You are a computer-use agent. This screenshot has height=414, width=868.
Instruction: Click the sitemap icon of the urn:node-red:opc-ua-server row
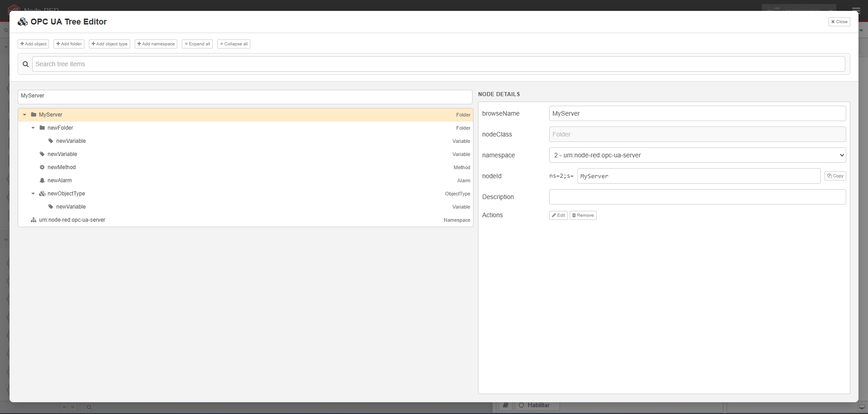coord(34,220)
